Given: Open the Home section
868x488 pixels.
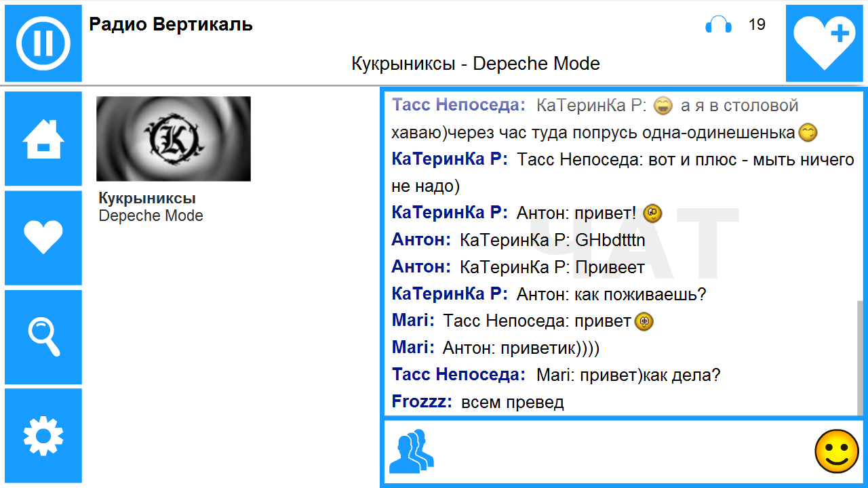Looking at the screenshot, I should (x=43, y=139).
